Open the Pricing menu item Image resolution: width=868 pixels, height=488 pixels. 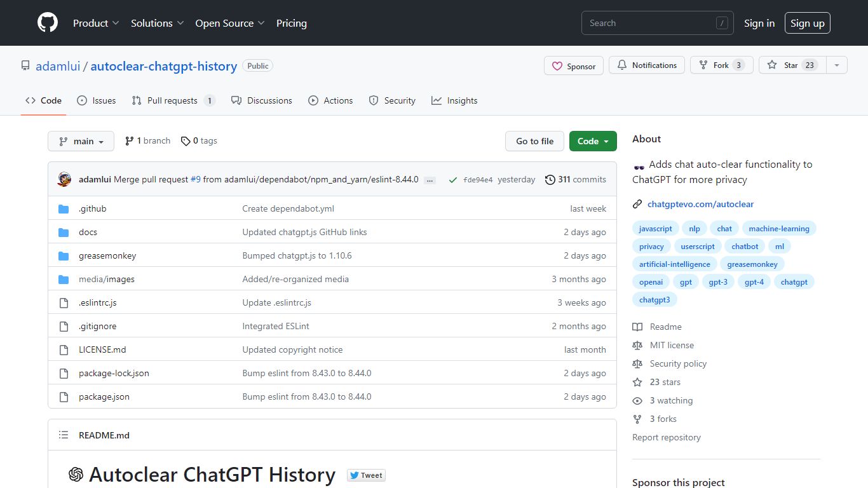(x=291, y=23)
